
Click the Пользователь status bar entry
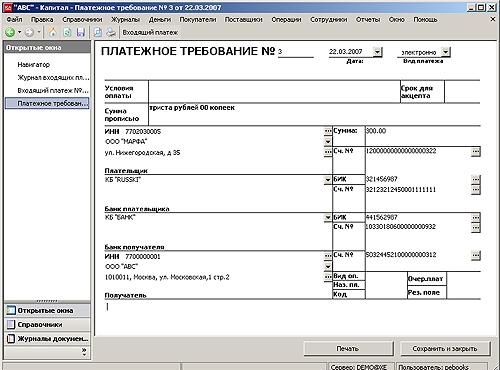(x=442, y=367)
